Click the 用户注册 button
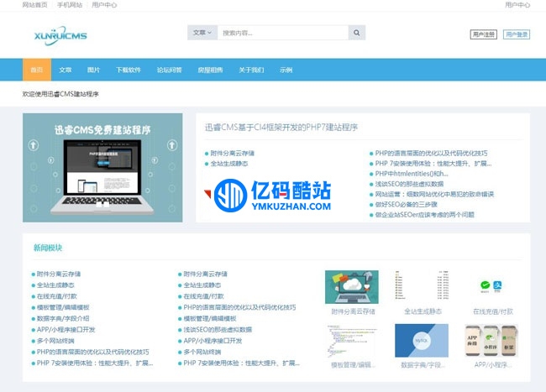Screen dimensions: 546x392 pyautogui.click(x=483, y=34)
